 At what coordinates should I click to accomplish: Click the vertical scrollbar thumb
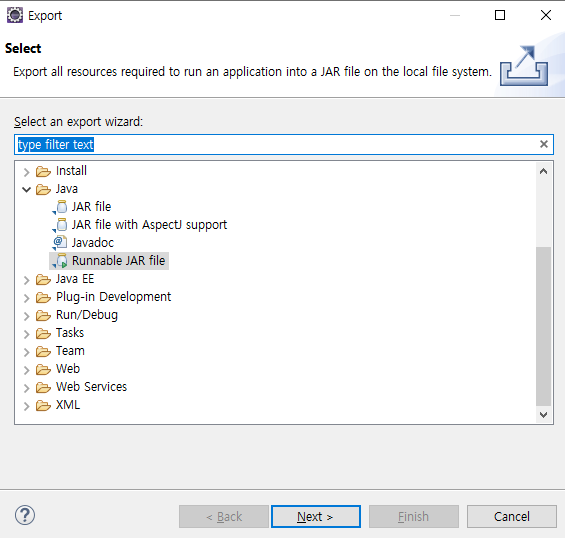543,326
